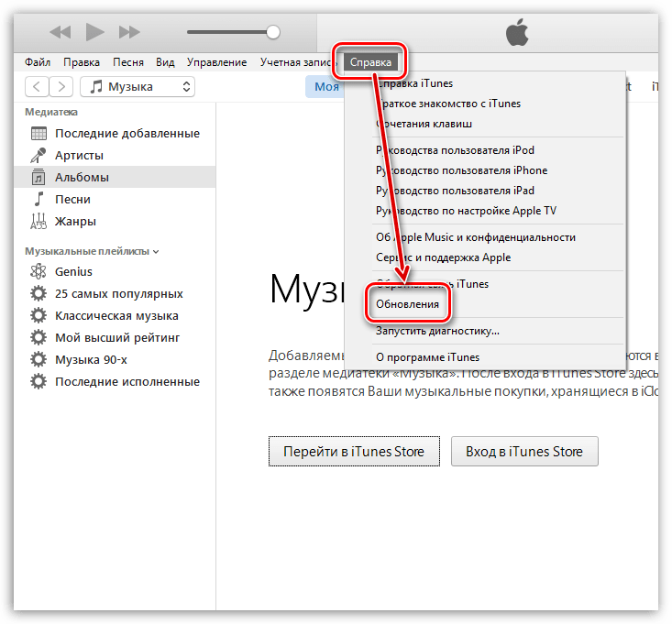The width and height of the screenshot is (672, 624).
Task: Choose Обратная связь iTunes menu entry
Action: point(486,284)
